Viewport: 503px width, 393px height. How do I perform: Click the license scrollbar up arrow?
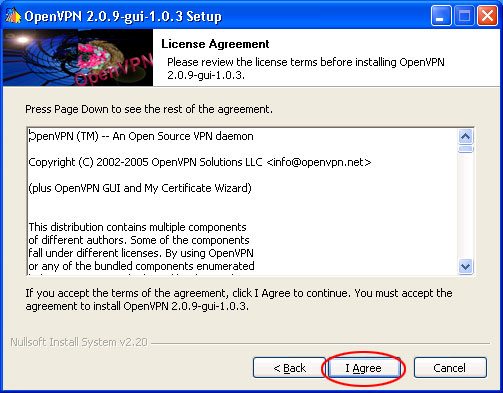coord(465,136)
